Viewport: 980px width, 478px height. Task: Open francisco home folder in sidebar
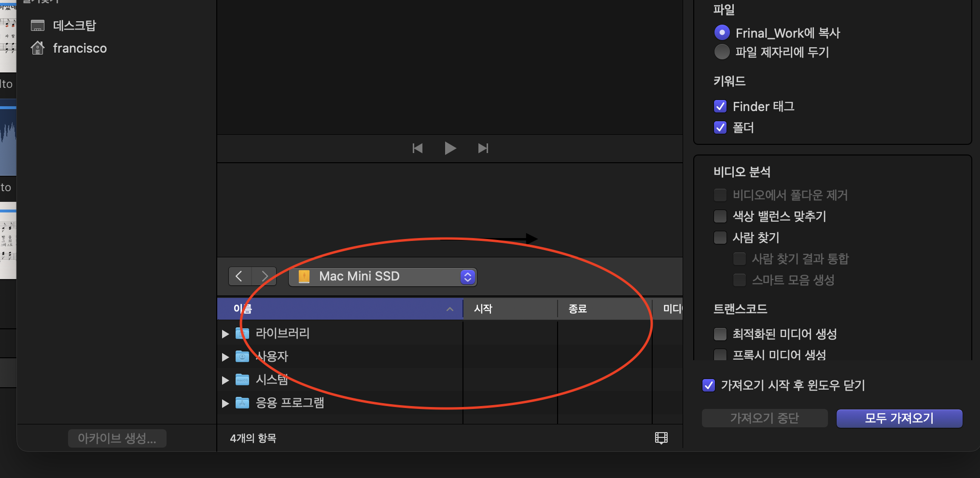(x=80, y=48)
